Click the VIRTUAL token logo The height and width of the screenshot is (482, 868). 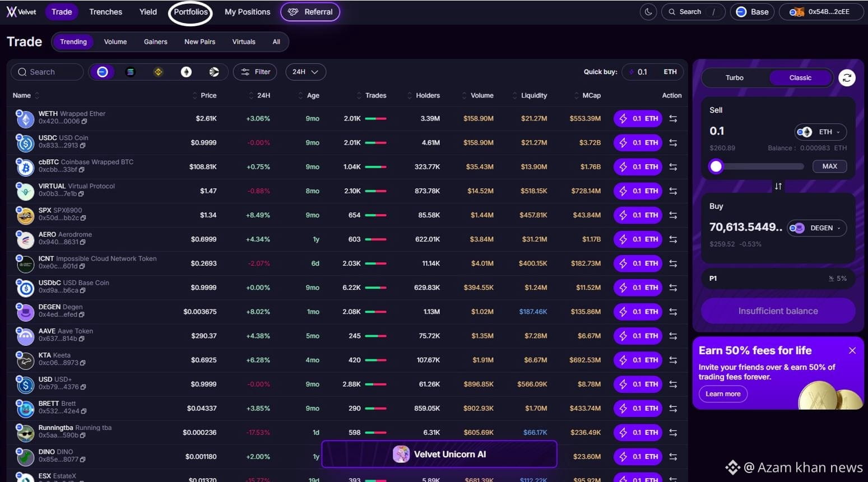tap(25, 191)
